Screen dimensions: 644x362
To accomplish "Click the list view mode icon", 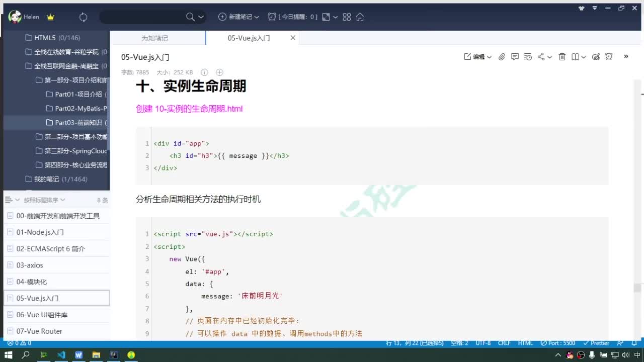I will 9,200.
